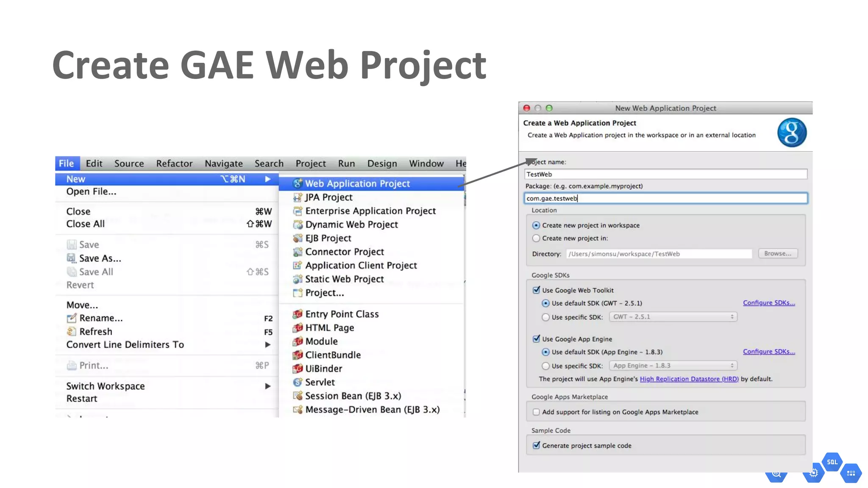
Task: Click the Servlet icon
Action: [x=298, y=382]
